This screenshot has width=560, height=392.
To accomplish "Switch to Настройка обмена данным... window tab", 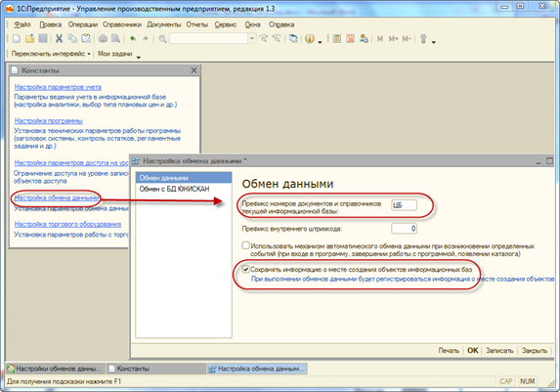I will click(257, 369).
